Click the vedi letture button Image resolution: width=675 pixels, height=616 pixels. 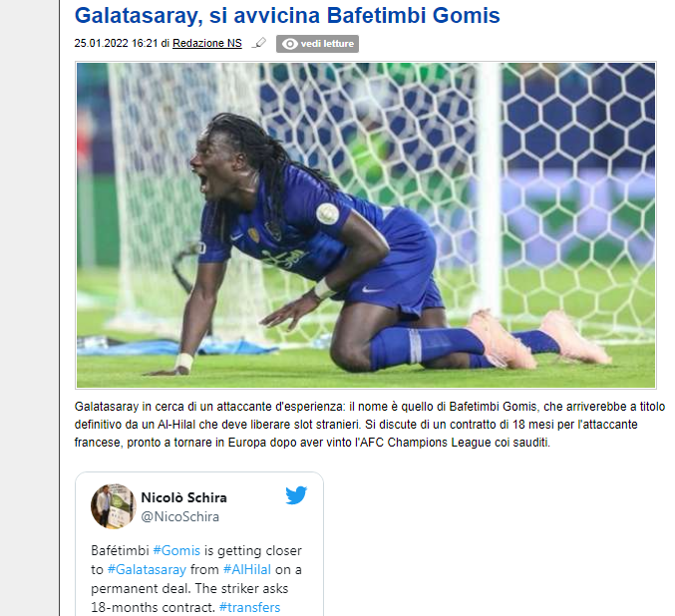317,44
